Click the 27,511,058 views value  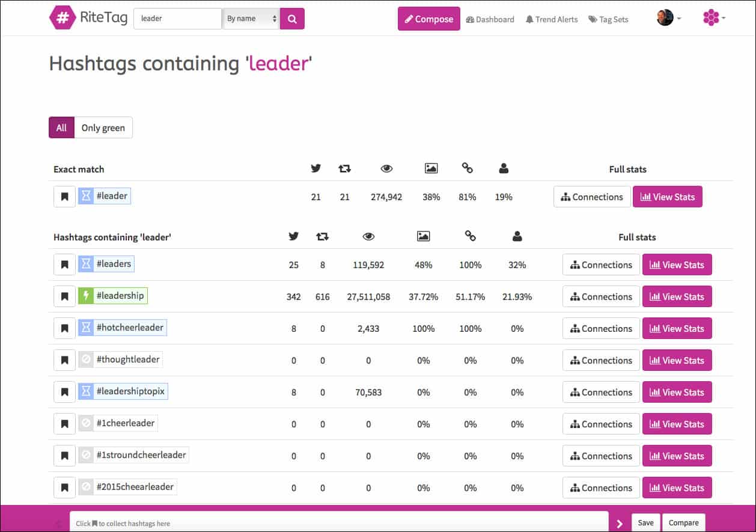pos(368,297)
